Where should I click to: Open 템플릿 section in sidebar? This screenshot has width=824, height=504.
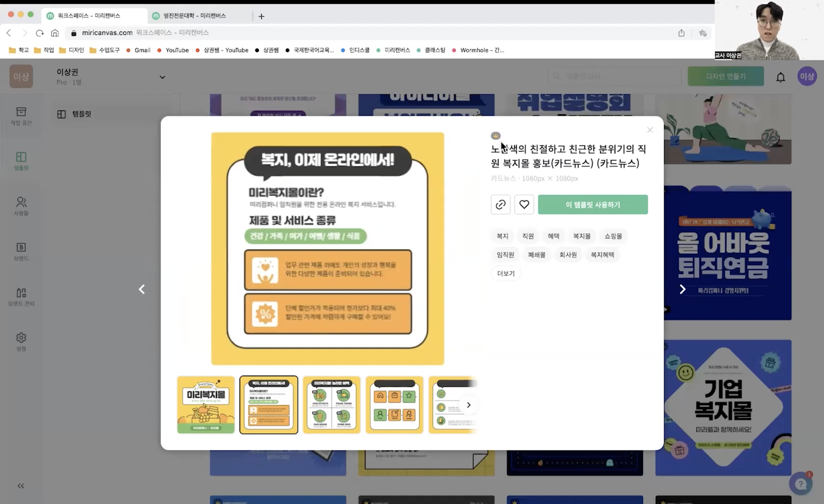tap(21, 161)
